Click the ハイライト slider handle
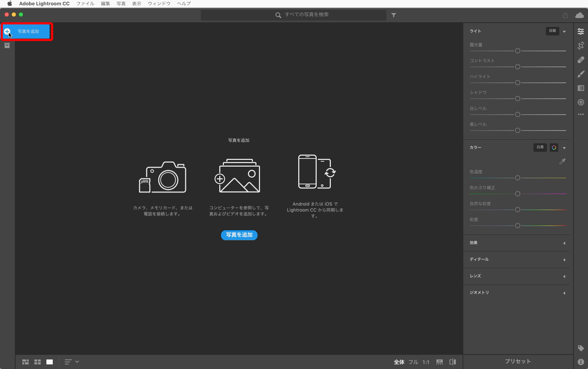The image size is (588, 369). pos(518,83)
